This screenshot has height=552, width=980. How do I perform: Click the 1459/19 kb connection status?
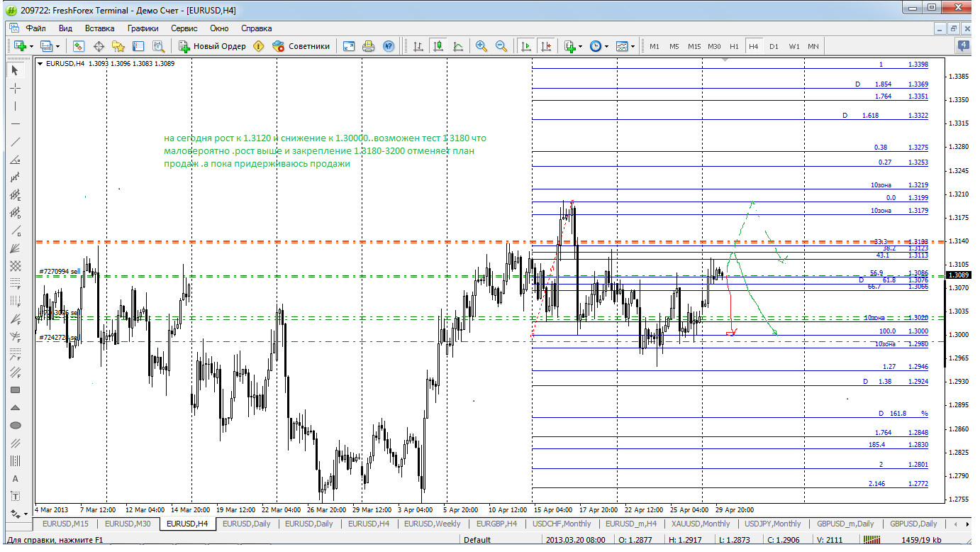[921, 540]
